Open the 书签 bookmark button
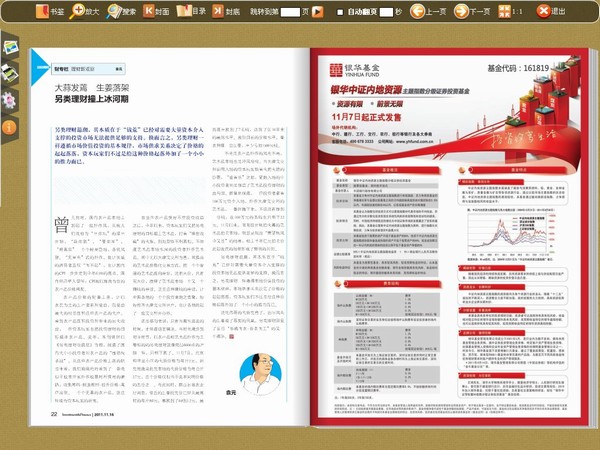Viewport: 600px width, 450px height. (x=50, y=11)
